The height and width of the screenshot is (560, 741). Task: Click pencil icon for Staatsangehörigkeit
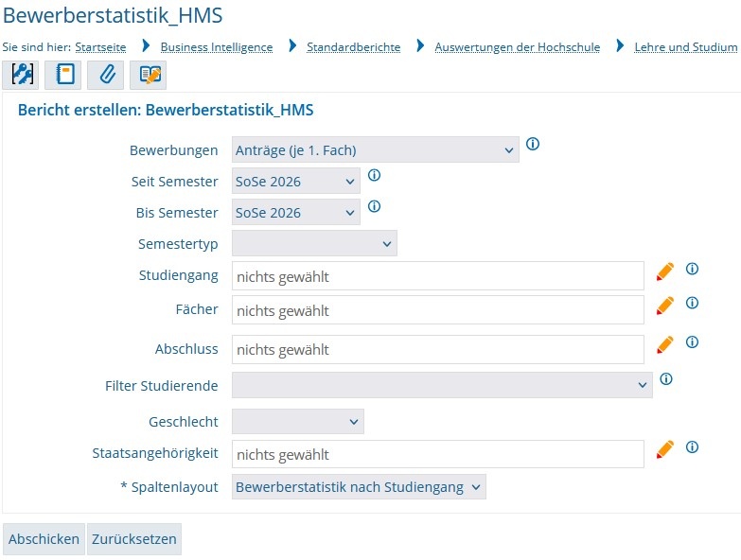(665, 449)
